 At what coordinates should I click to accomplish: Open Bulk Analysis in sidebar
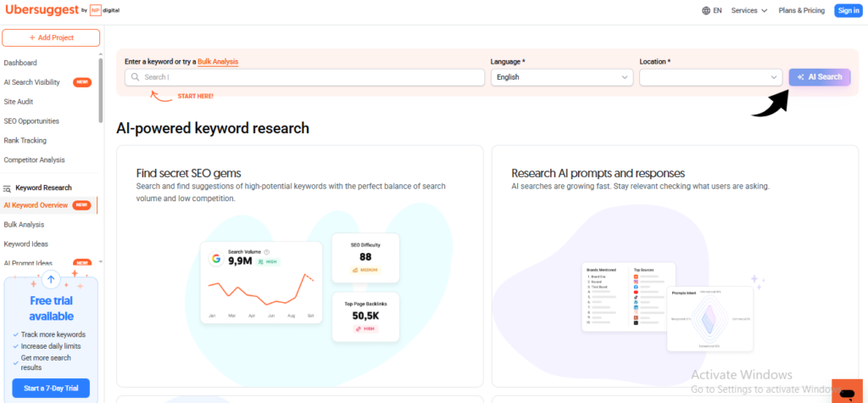[24, 225]
